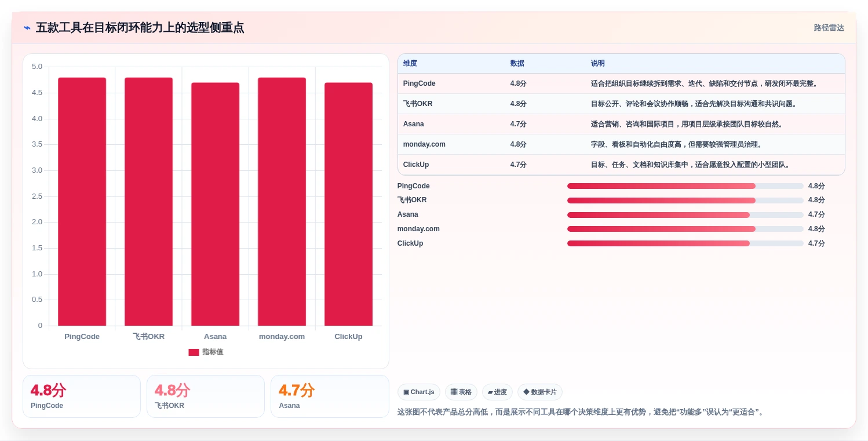Click the footnote text starting 这张图不代表
Viewport: 868px width, 441px height.
[582, 412]
